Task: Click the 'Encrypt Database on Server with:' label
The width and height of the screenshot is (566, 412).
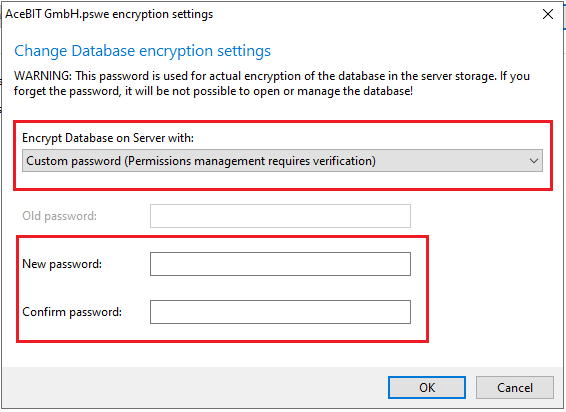Action: pos(108,138)
